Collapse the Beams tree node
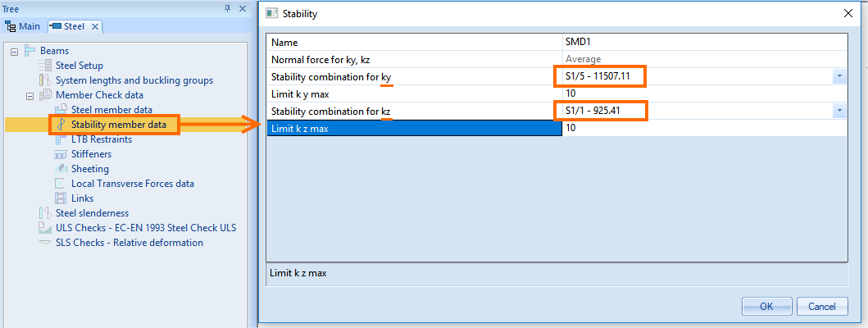The width and height of the screenshot is (868, 328). tap(15, 51)
